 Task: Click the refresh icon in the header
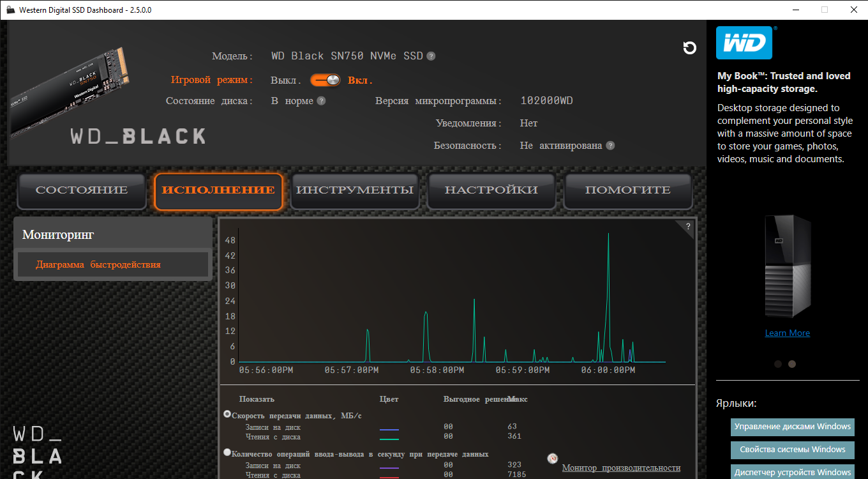(x=689, y=48)
